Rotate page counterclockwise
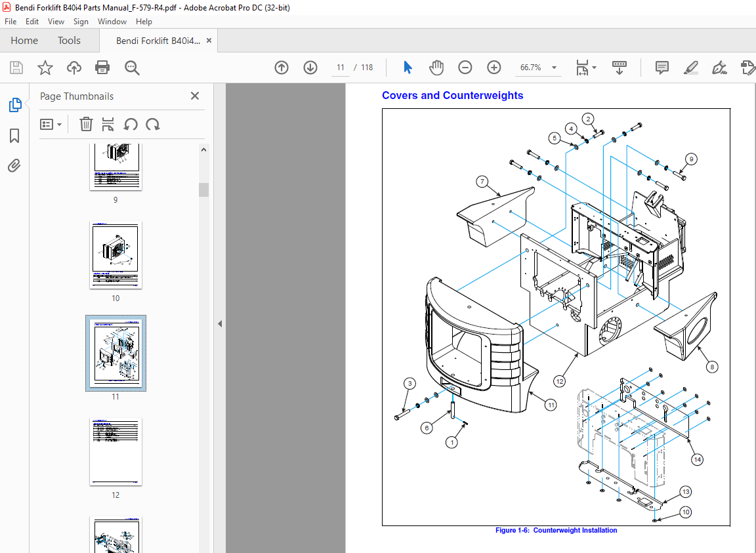 click(131, 125)
